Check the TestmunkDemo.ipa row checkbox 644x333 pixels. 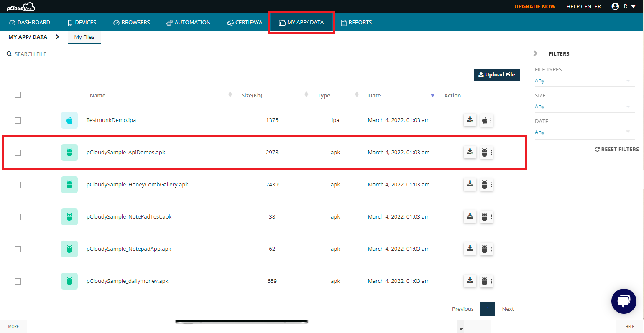[18, 120]
